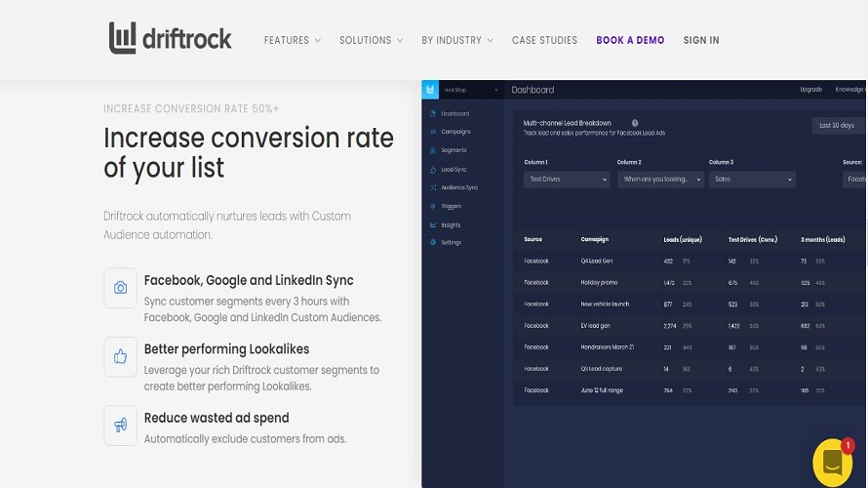Click the Facebook, Google and LinkedIn Sync heading

click(x=249, y=280)
